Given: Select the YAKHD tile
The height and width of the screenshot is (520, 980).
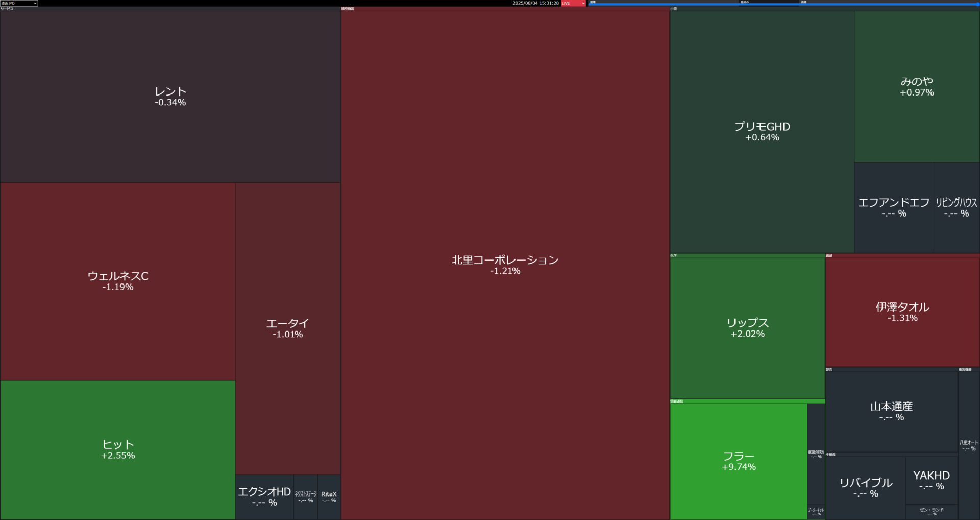Looking at the screenshot, I should [x=932, y=481].
